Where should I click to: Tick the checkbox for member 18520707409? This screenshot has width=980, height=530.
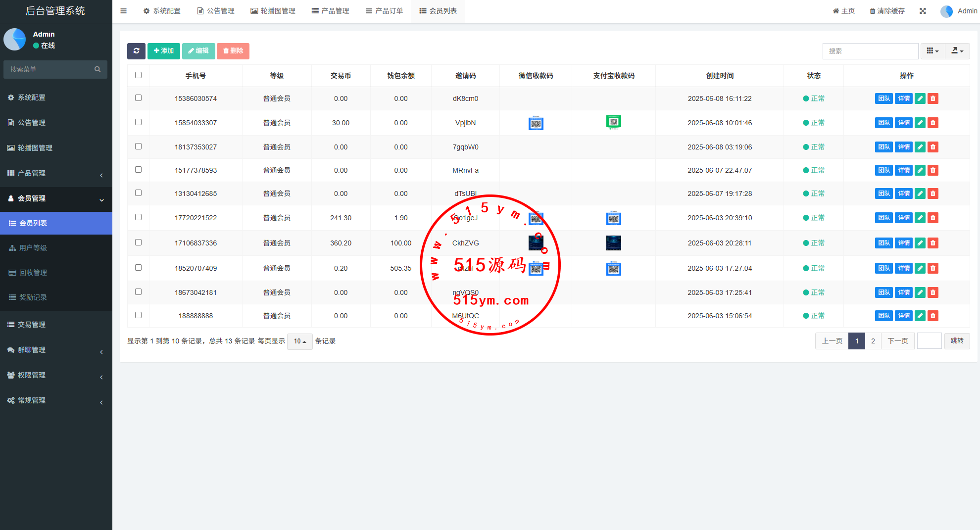(138, 268)
